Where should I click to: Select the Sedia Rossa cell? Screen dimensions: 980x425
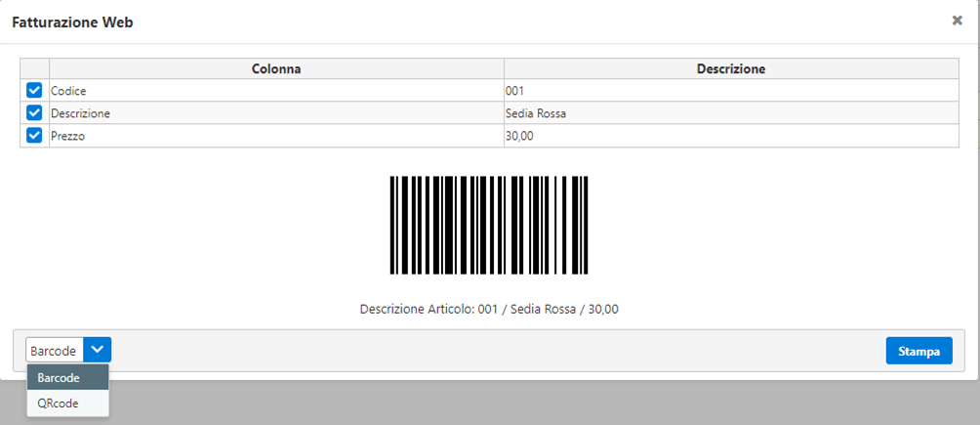pyautogui.click(x=731, y=113)
